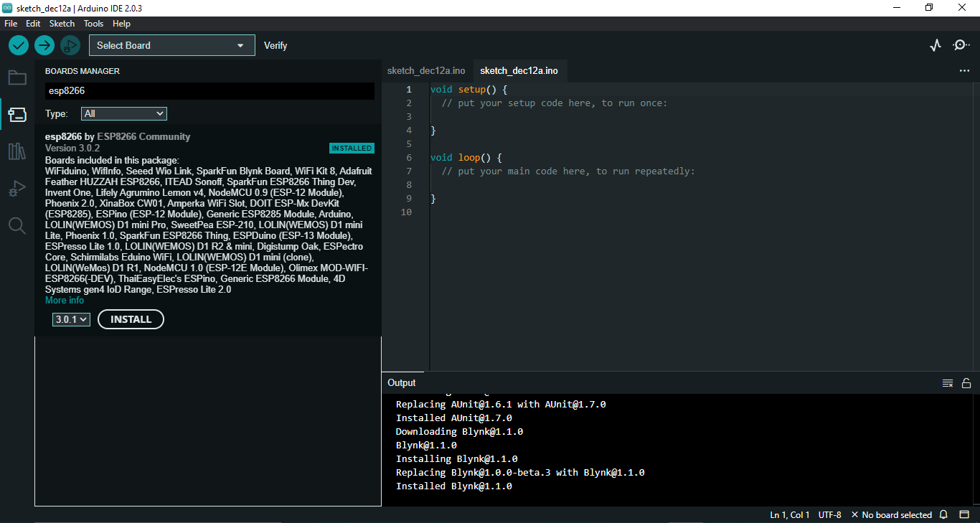Open the Debug sidebar panel icon

pyautogui.click(x=17, y=189)
